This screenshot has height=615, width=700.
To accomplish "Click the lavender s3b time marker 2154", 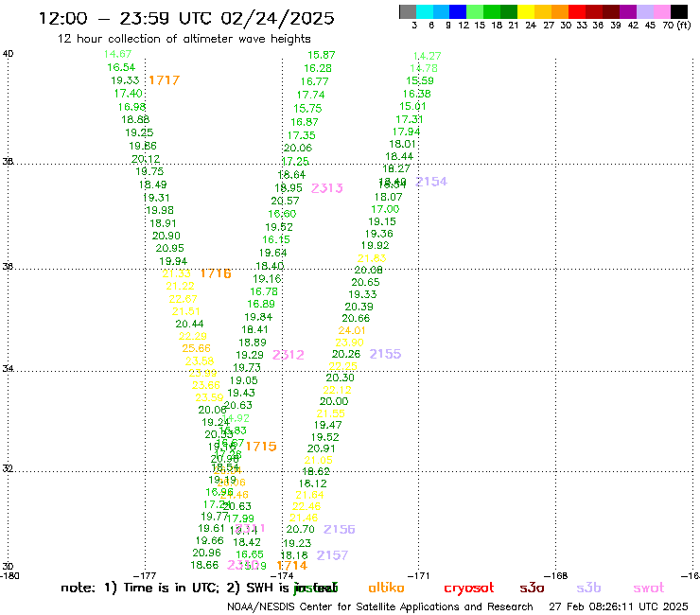I will pyautogui.click(x=431, y=182).
